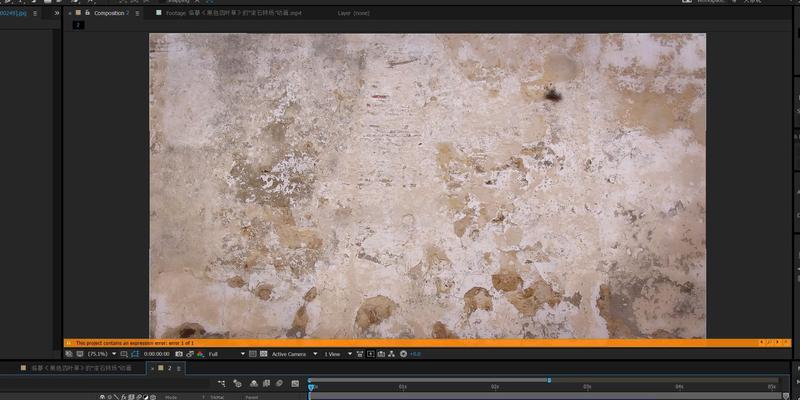Click the fast previews icon
This screenshot has height=400, width=800.
point(370,354)
